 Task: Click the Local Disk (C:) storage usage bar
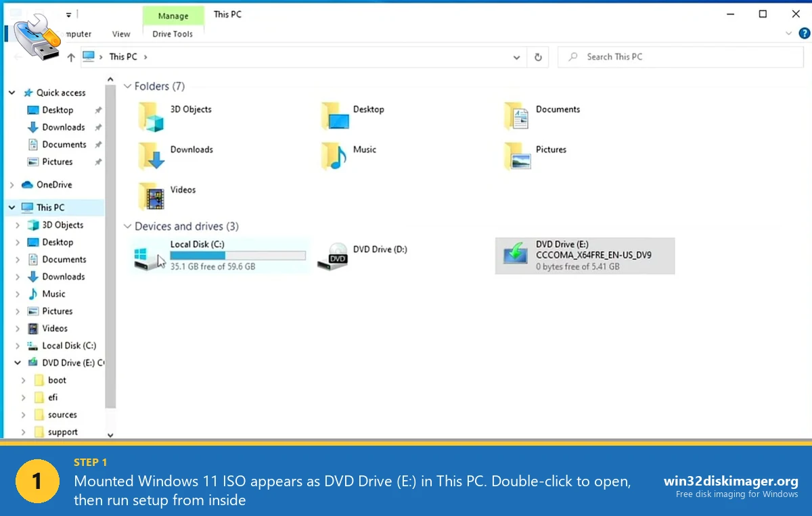(238, 255)
